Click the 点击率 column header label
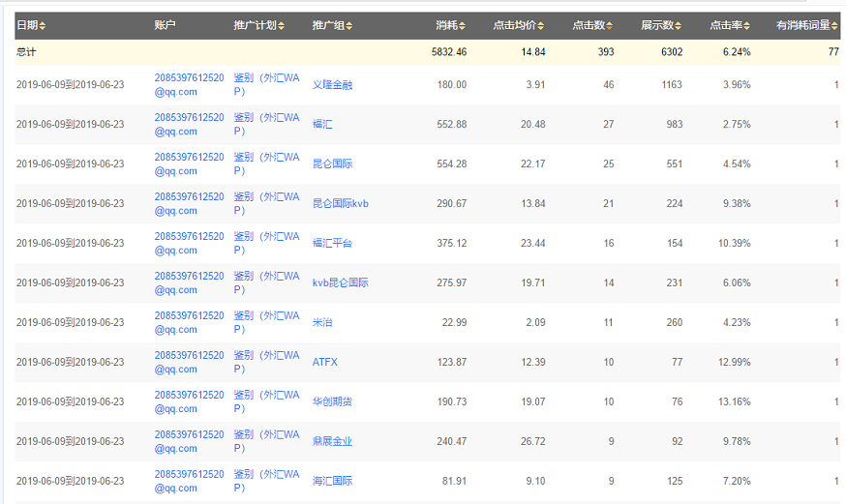 click(726, 25)
